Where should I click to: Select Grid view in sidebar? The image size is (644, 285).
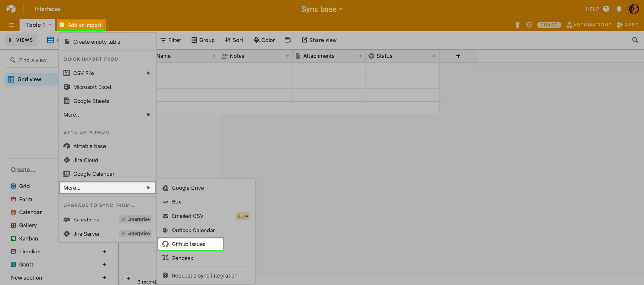pyautogui.click(x=31, y=79)
